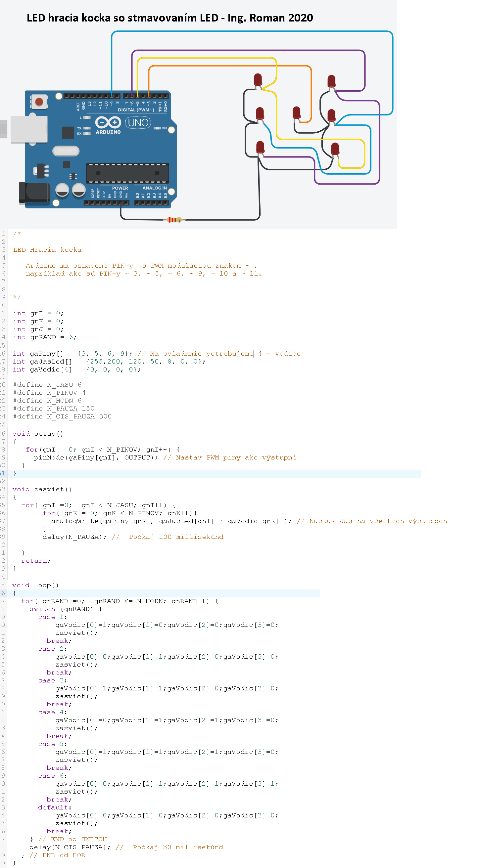482x868 pixels.
Task: Select the center LED of the dice
Action: [x=296, y=113]
